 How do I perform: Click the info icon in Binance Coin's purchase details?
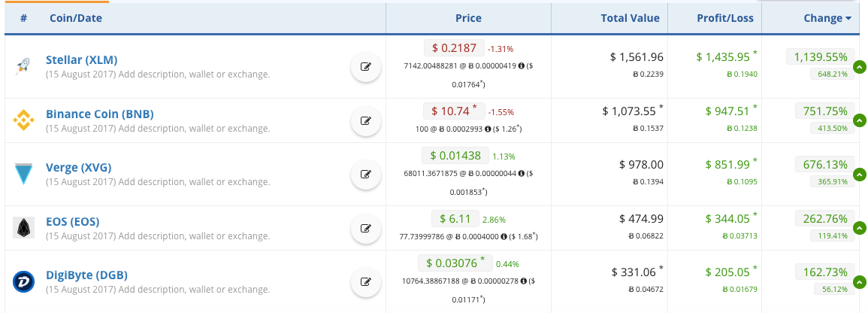click(x=488, y=129)
